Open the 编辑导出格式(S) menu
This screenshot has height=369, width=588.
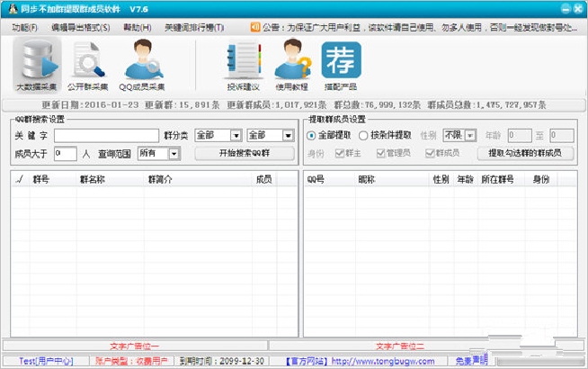81,27
